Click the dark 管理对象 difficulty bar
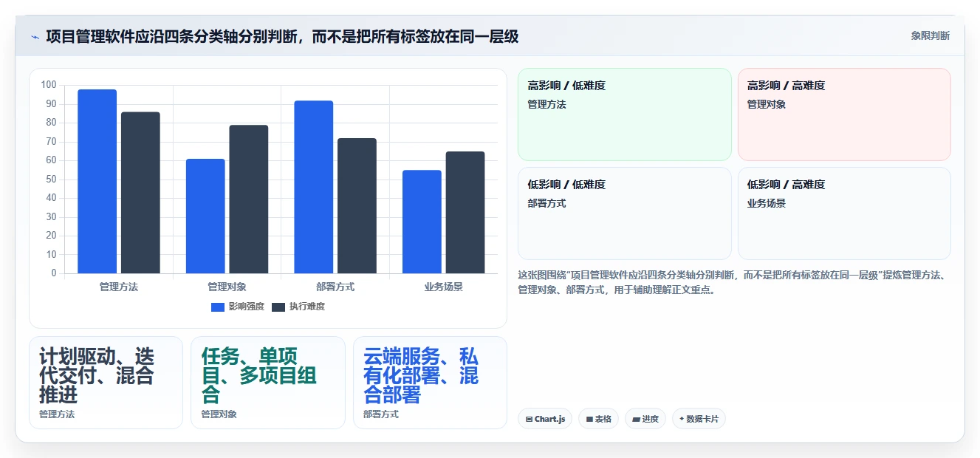Viewport: 980px width, 458px height. click(249, 199)
